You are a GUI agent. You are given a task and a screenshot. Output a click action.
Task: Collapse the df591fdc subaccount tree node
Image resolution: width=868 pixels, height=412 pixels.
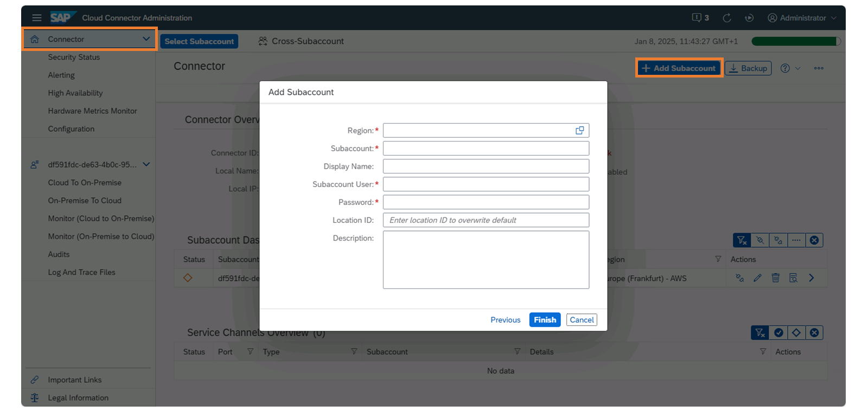coord(146,164)
